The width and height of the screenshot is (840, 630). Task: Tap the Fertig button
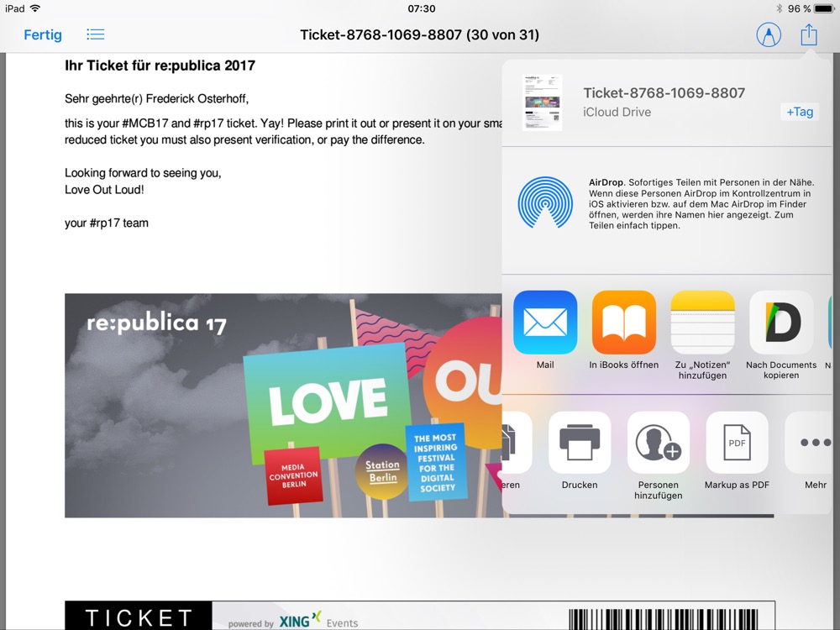tap(43, 34)
